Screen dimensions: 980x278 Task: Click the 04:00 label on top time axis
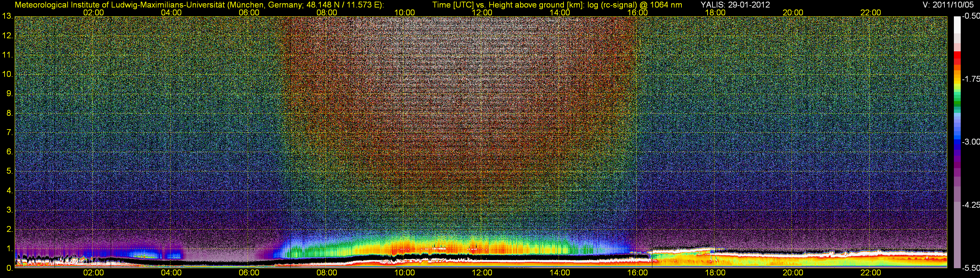point(171,12)
